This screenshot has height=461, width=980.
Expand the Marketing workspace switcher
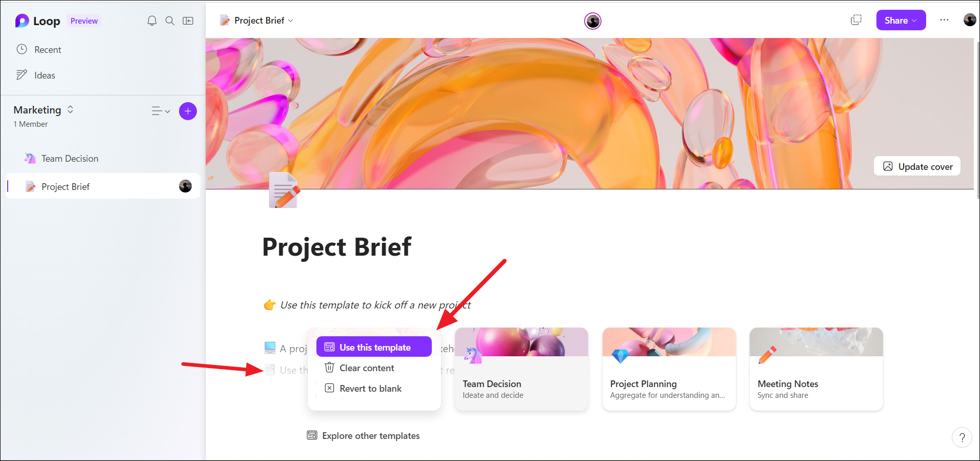(x=70, y=109)
